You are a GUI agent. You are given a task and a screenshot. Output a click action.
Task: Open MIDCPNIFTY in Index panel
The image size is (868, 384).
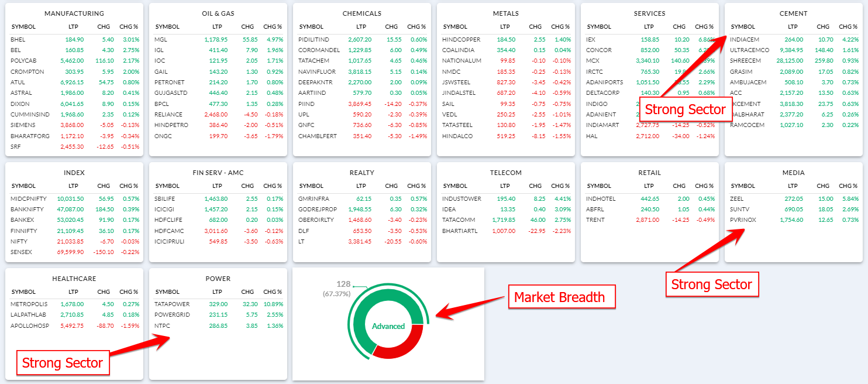click(27, 198)
